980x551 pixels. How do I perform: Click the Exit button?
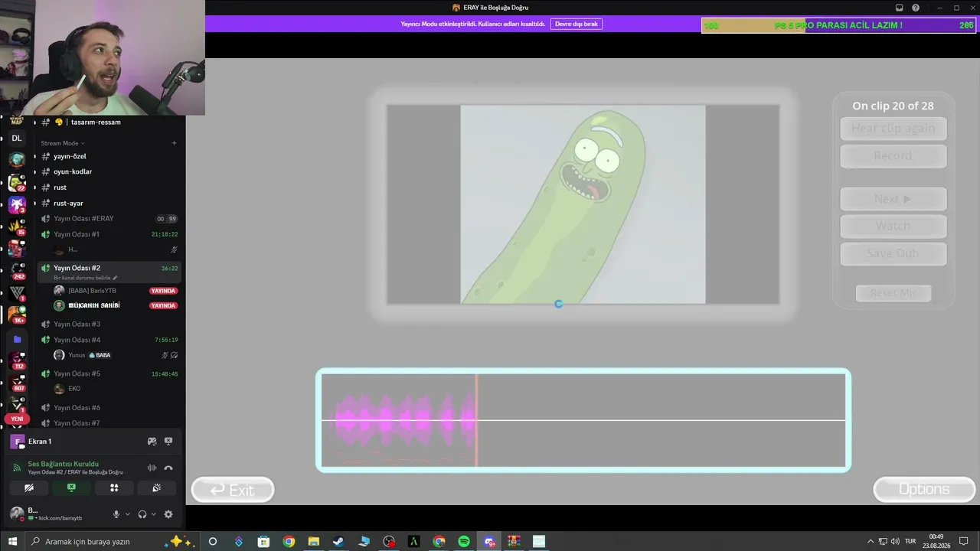coord(233,490)
